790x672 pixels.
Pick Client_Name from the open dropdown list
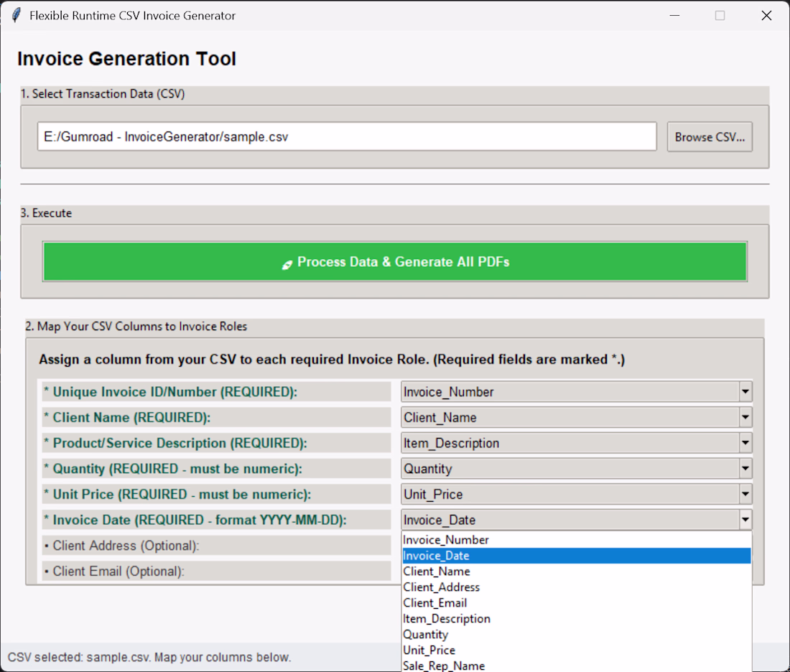click(x=577, y=571)
